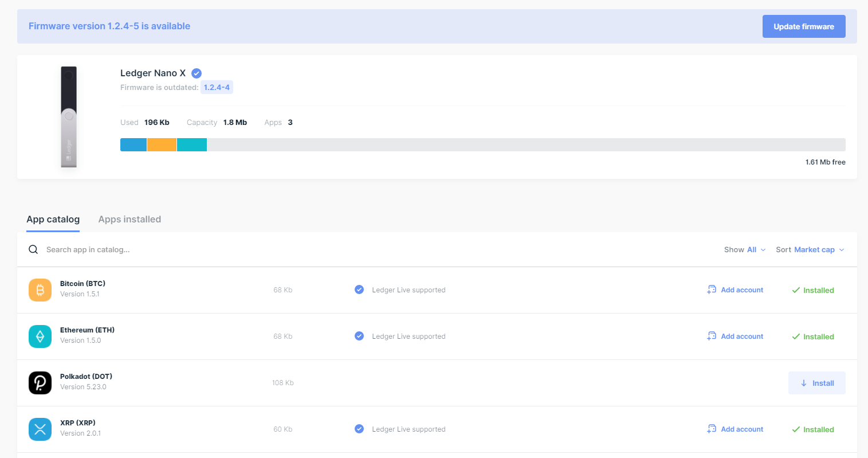Image resolution: width=868 pixels, height=458 pixels.
Task: Click the Polkadot app icon
Action: (x=40, y=383)
